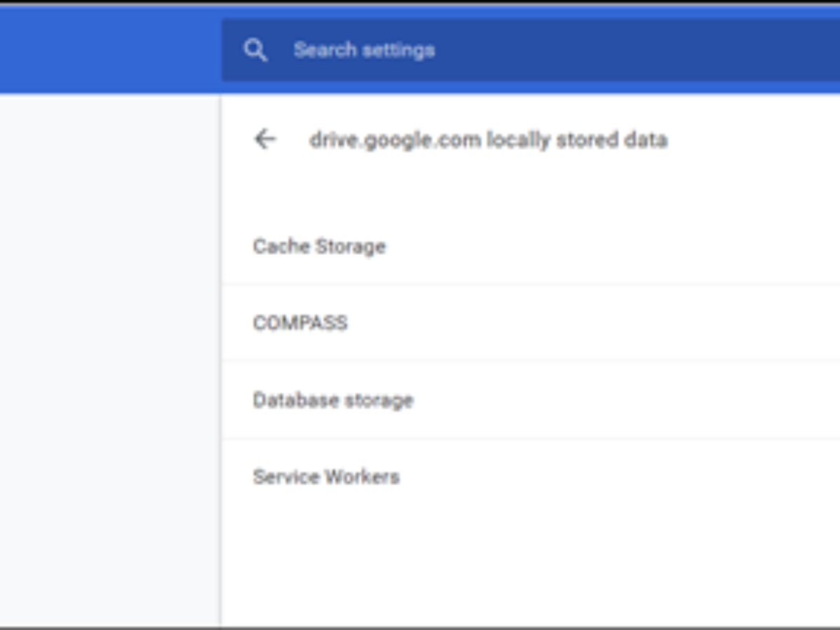Go back using the left arrow

(265, 139)
